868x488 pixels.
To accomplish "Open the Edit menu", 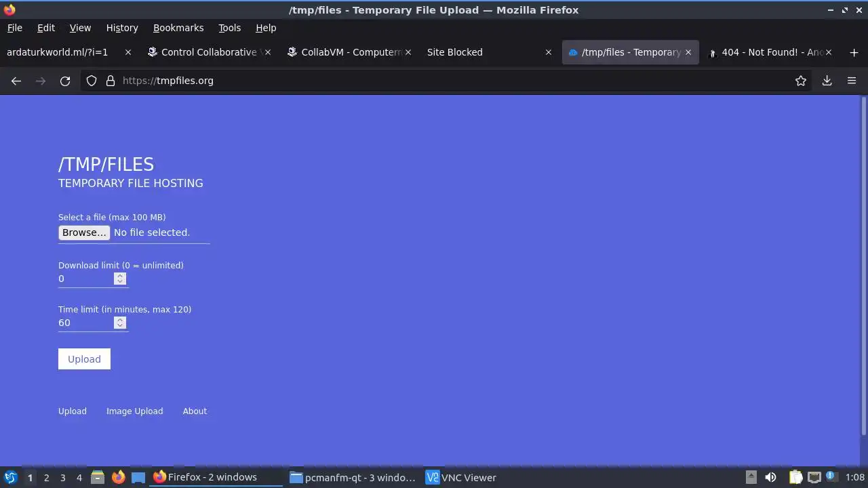I will [46, 28].
